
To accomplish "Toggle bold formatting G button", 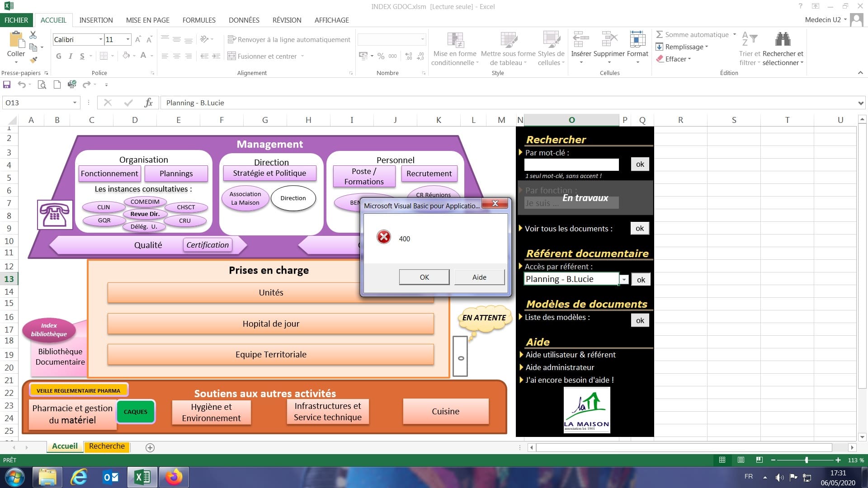I will click(58, 56).
